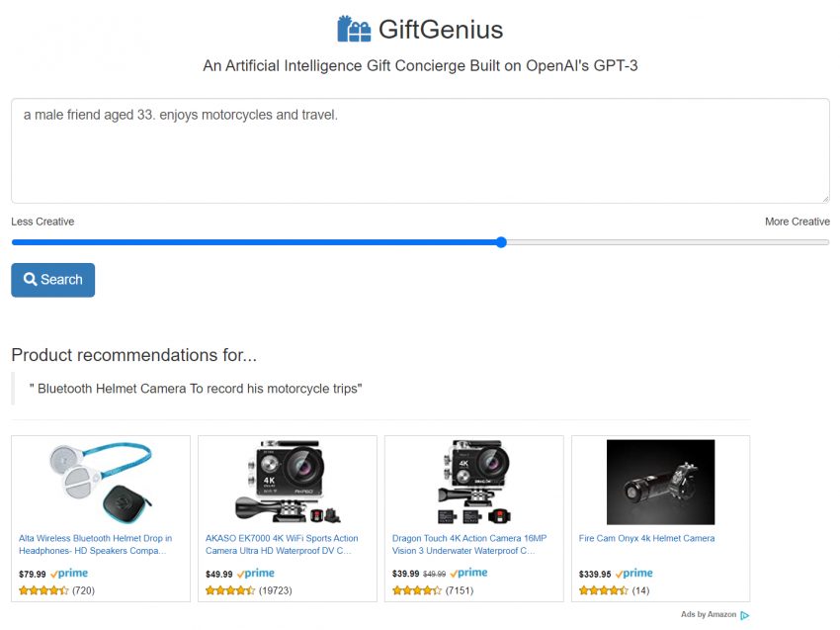Click the Alta helmet headphones product image
Viewport: 840px width, 630px height.
(101, 482)
